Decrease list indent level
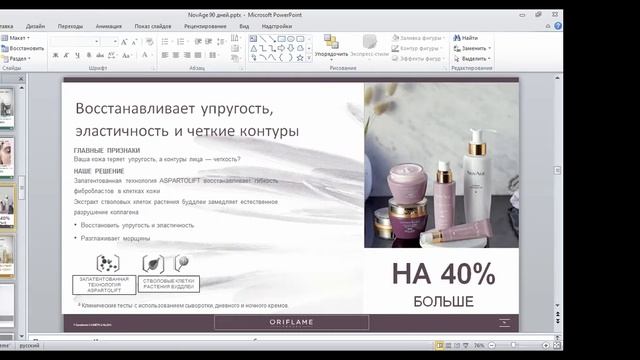 198,42
